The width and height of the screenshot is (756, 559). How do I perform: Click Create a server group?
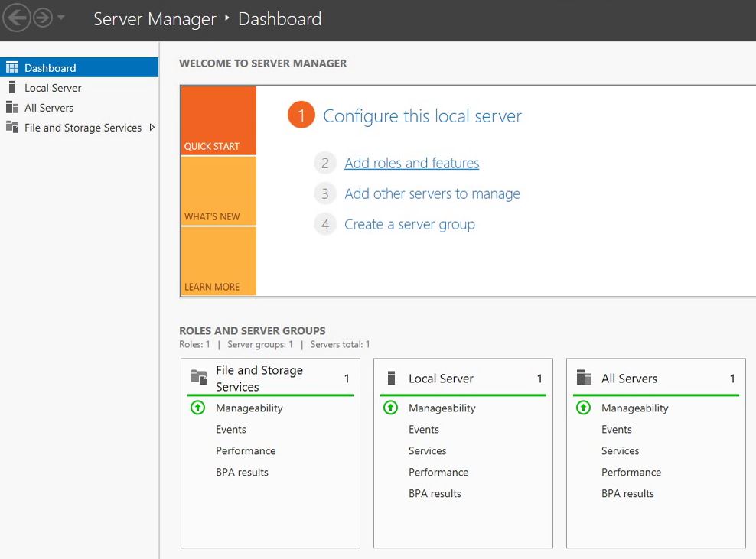[x=410, y=224]
